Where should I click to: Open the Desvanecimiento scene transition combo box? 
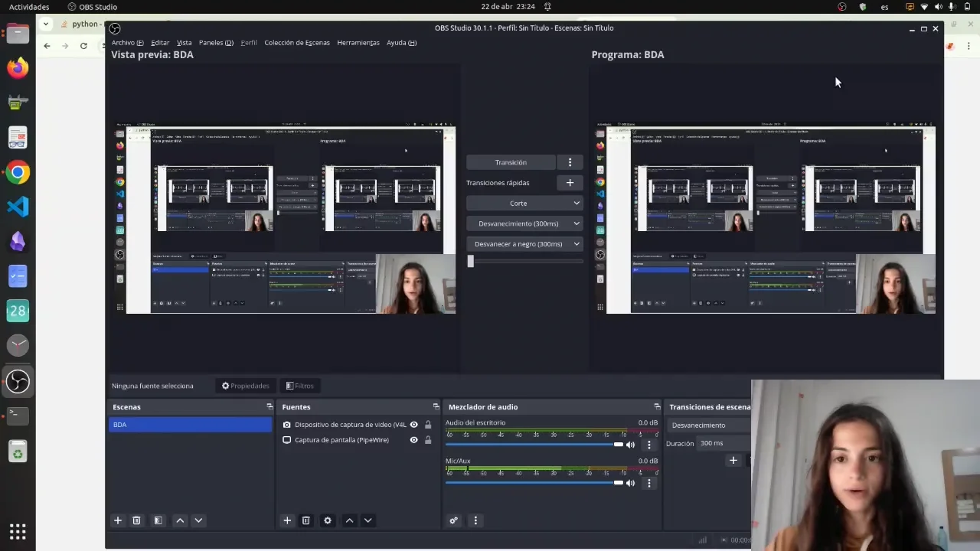(x=708, y=425)
